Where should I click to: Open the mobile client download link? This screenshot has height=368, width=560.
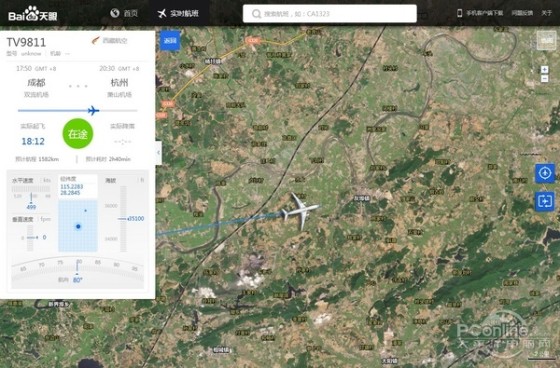point(480,13)
